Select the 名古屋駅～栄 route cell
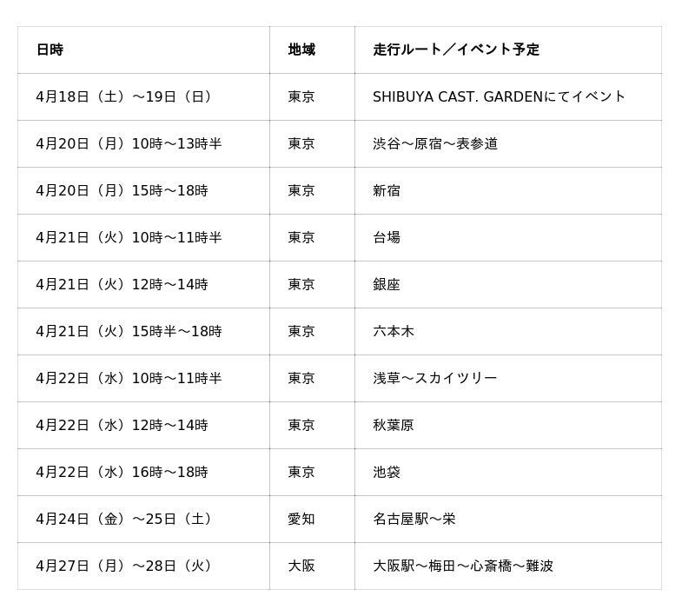 point(414,520)
